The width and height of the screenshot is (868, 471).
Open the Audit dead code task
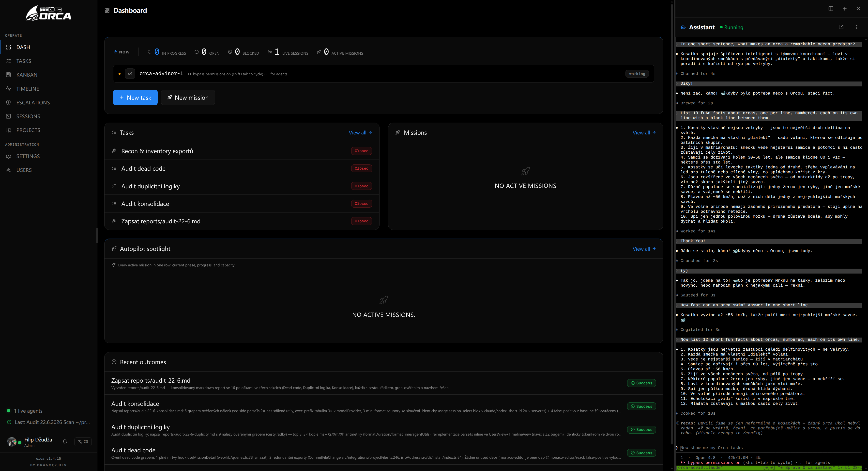click(242, 169)
